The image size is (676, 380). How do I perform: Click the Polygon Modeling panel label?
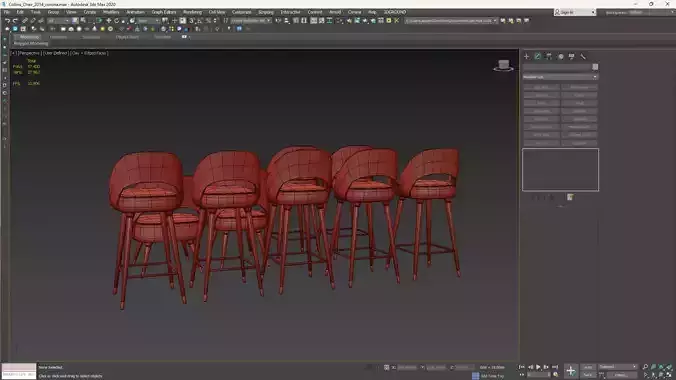31,44
